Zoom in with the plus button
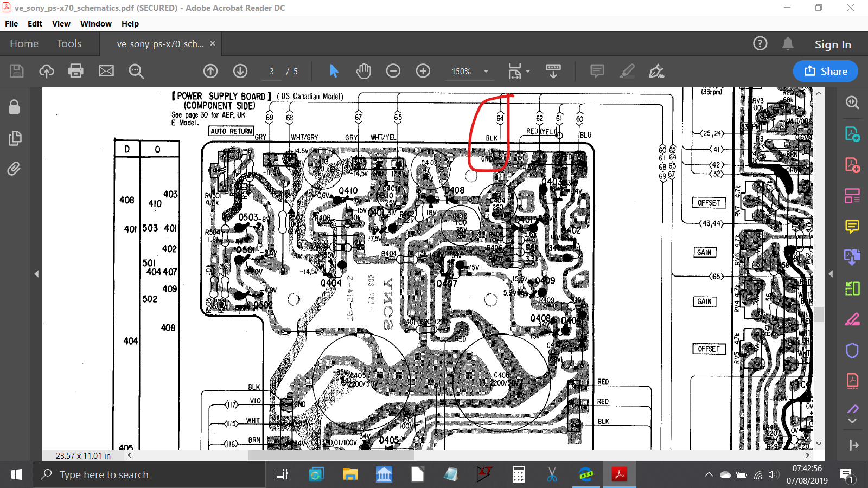Viewport: 868px width, 488px height. 423,71
